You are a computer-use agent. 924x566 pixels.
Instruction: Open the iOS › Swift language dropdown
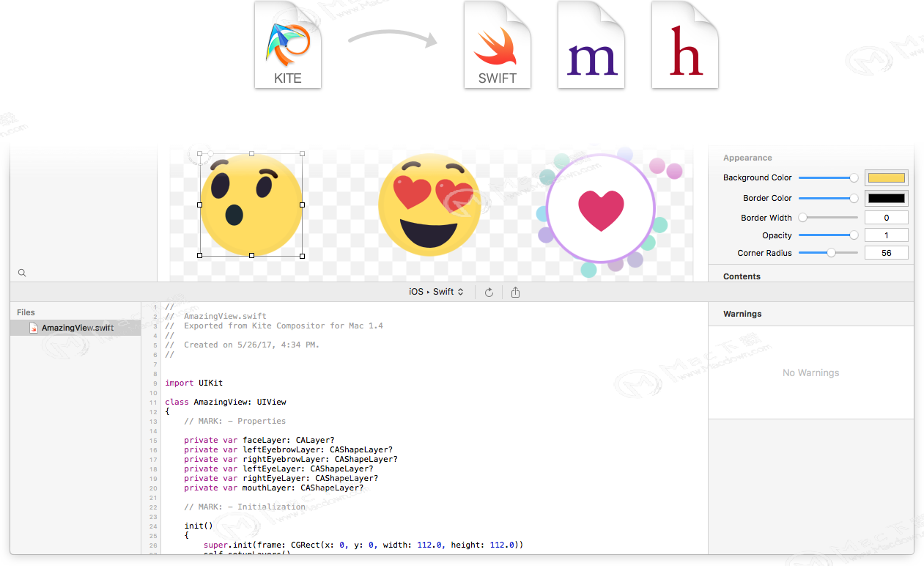point(436,292)
